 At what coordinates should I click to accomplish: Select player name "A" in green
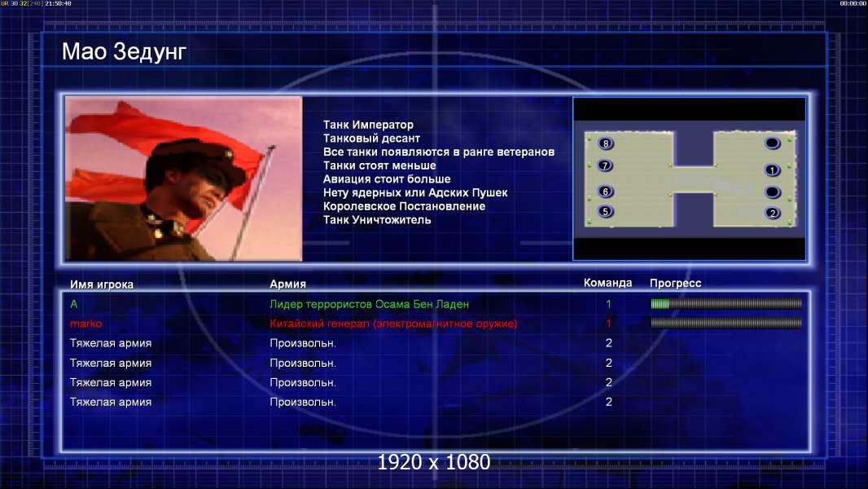pos(73,304)
